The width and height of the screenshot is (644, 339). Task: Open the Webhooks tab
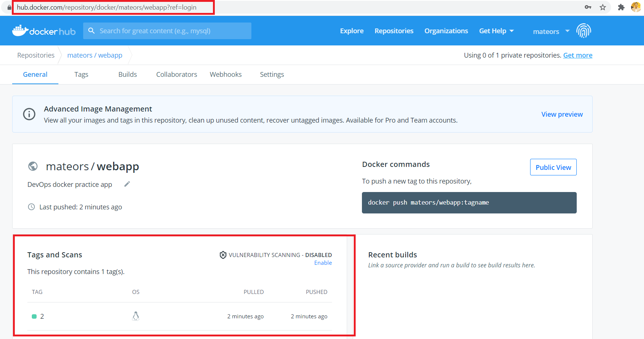pyautogui.click(x=226, y=74)
